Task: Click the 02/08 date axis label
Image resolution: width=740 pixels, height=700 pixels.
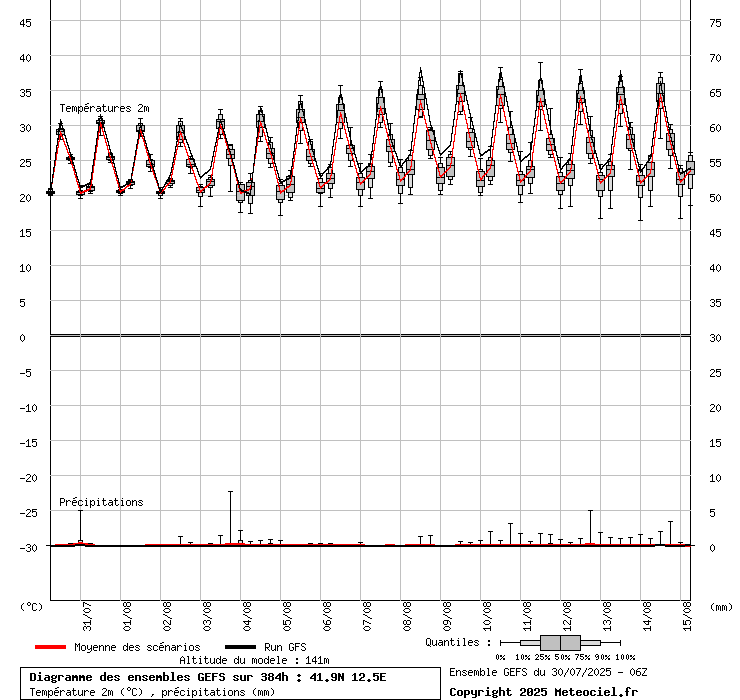Action: [168, 616]
